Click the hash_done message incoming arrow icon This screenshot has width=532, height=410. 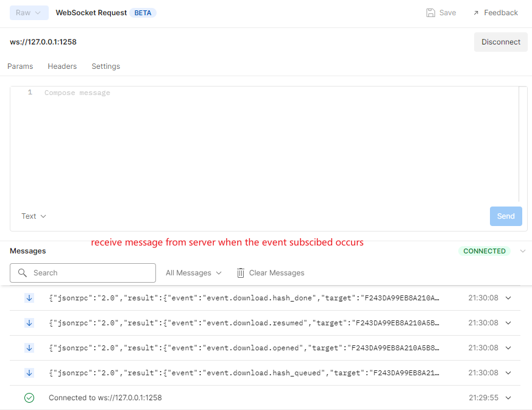[29, 298]
